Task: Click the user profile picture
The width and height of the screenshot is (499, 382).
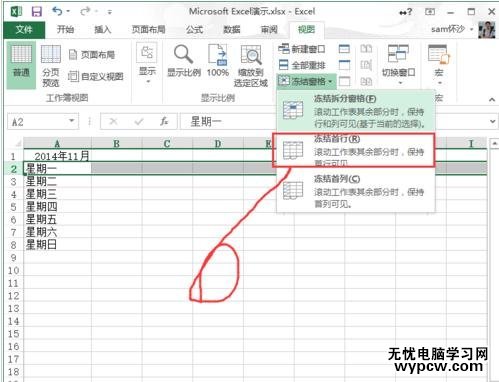Action: 487,30
